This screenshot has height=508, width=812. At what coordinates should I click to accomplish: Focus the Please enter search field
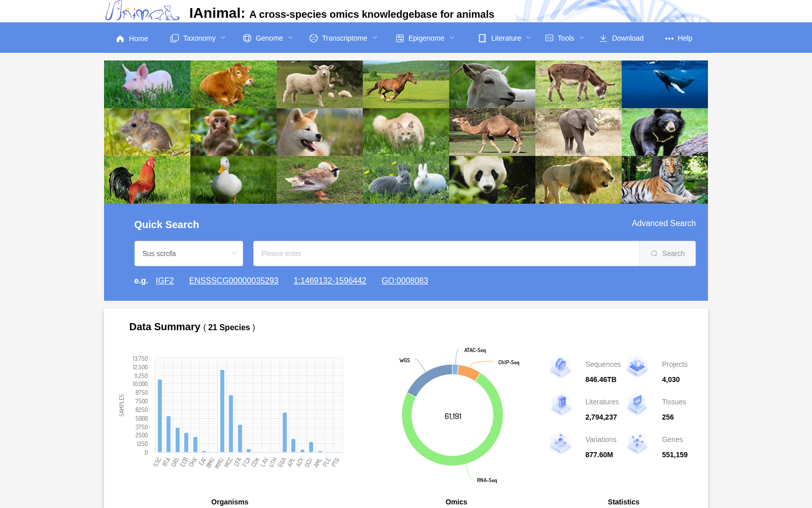447,253
